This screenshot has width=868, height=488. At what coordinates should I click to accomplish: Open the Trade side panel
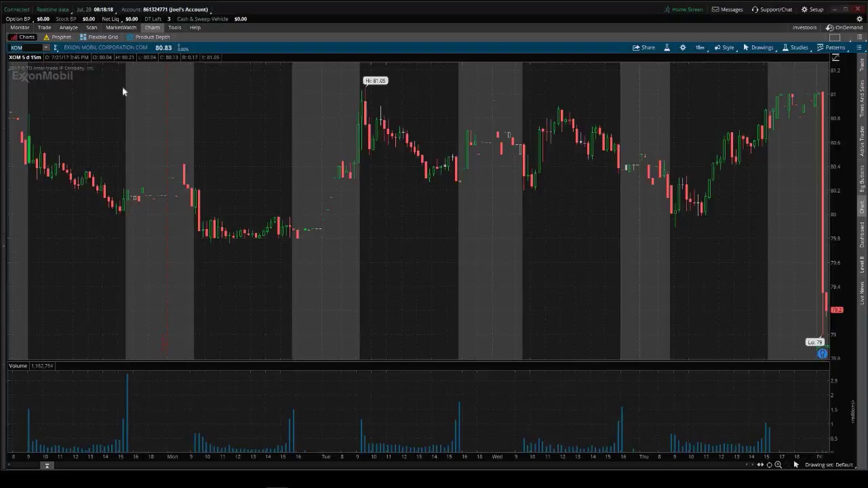point(862,64)
